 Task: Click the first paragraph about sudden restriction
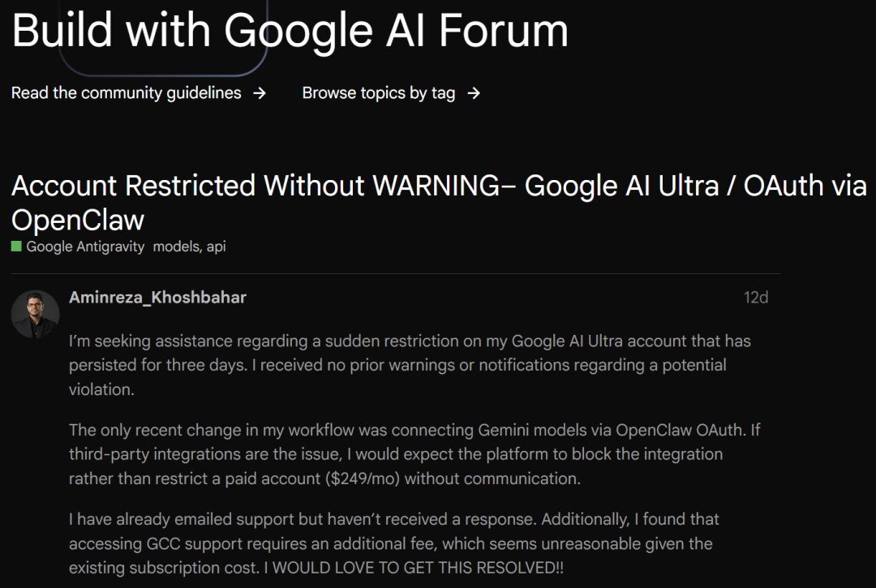coord(410,365)
